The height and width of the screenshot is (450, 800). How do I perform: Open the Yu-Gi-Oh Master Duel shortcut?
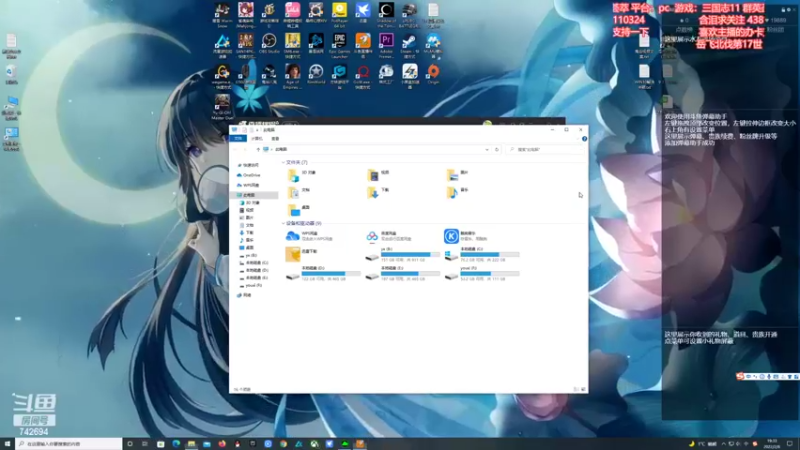point(222,106)
